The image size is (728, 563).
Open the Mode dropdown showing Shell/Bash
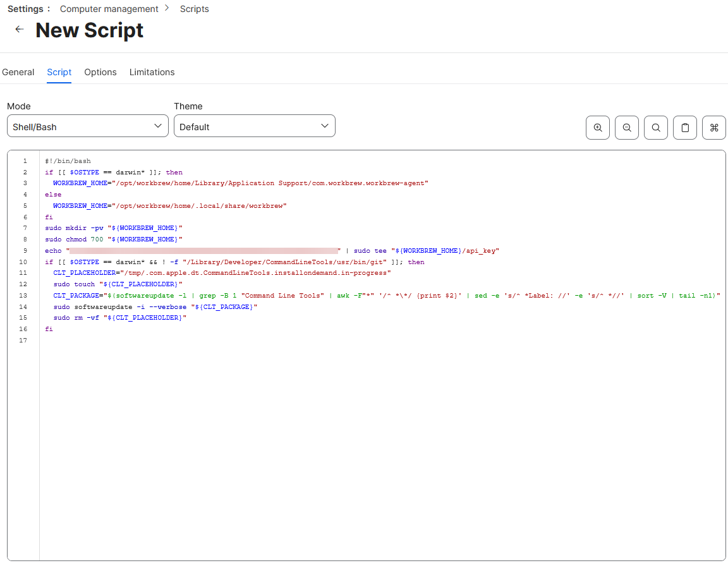click(x=88, y=126)
